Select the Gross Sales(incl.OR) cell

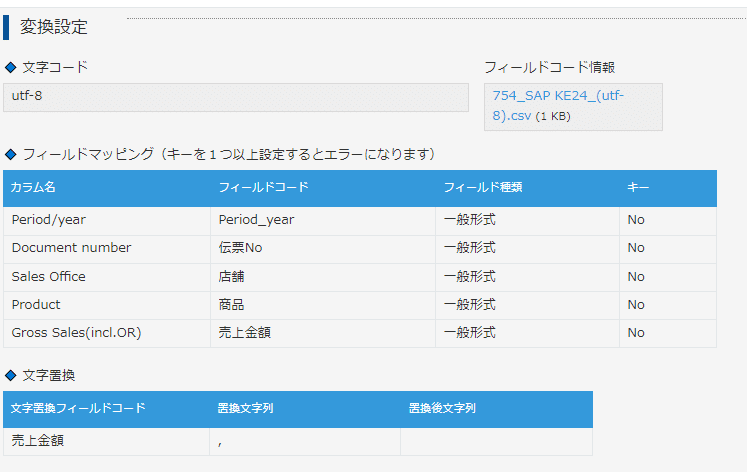tap(107, 333)
